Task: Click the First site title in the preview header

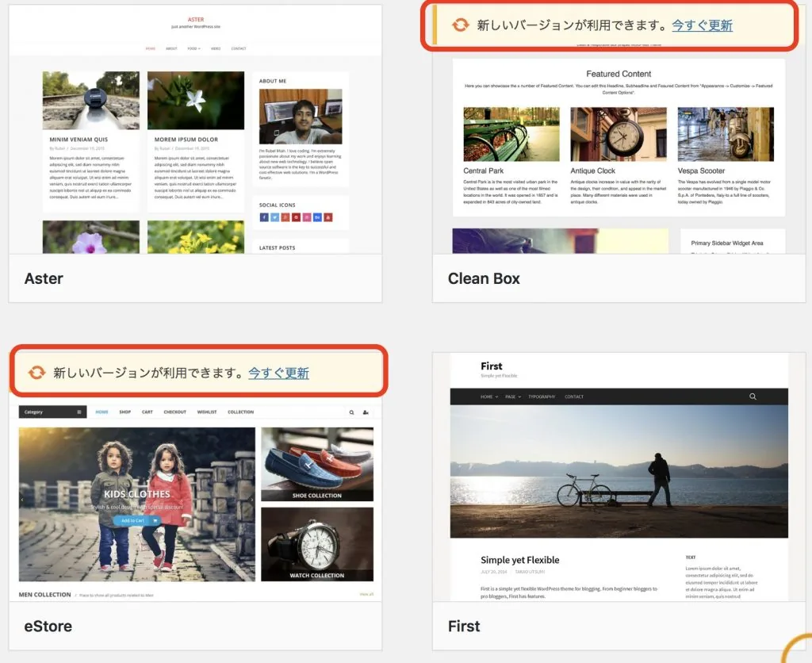Action: tap(492, 366)
